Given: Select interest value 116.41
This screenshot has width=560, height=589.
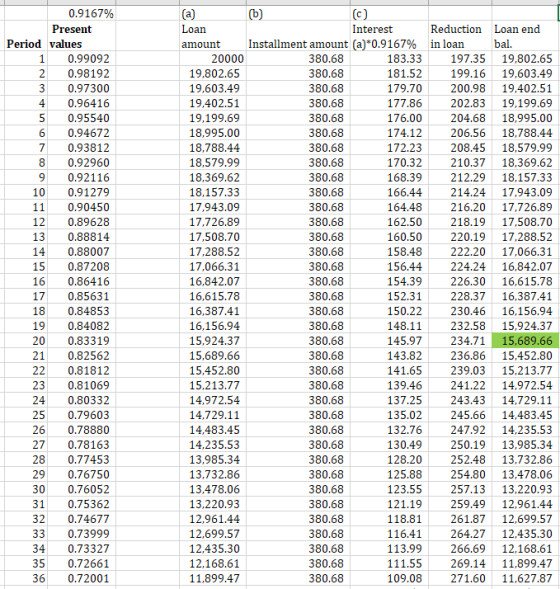Looking at the screenshot, I should point(405,534).
